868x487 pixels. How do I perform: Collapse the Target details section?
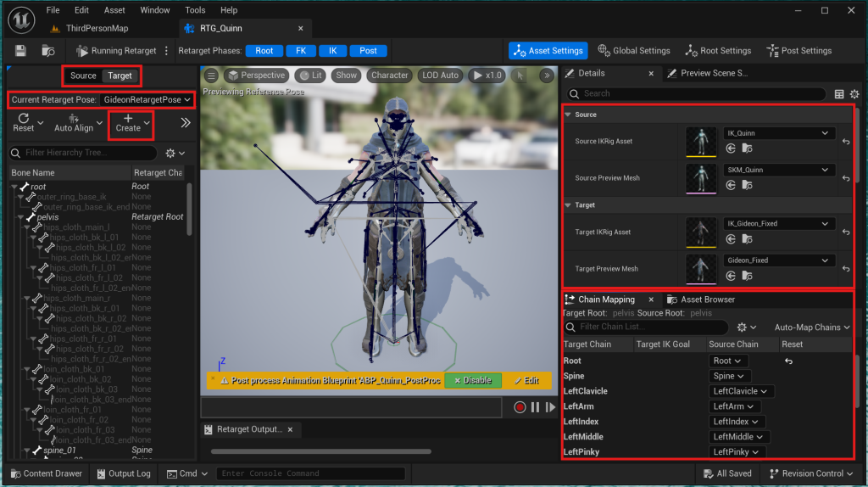(568, 205)
